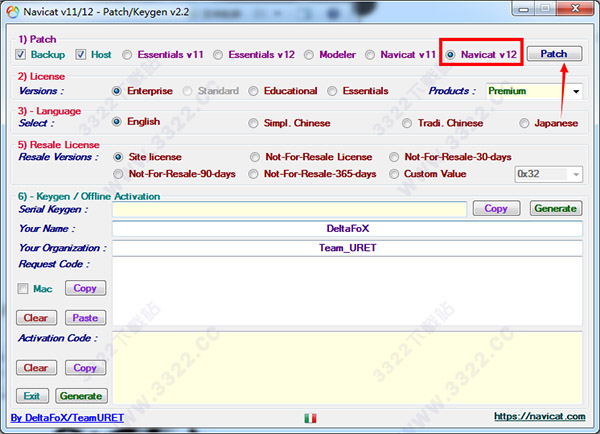Clear the Activation Code field
Image resolution: width=600 pixels, height=434 pixels.
click(36, 367)
